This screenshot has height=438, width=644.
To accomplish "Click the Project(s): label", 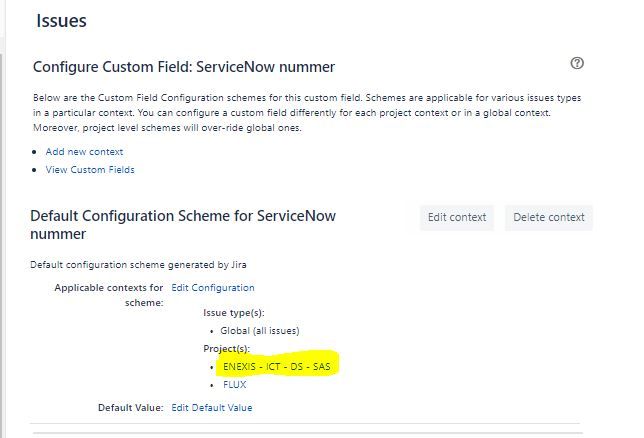I will click(x=226, y=348).
